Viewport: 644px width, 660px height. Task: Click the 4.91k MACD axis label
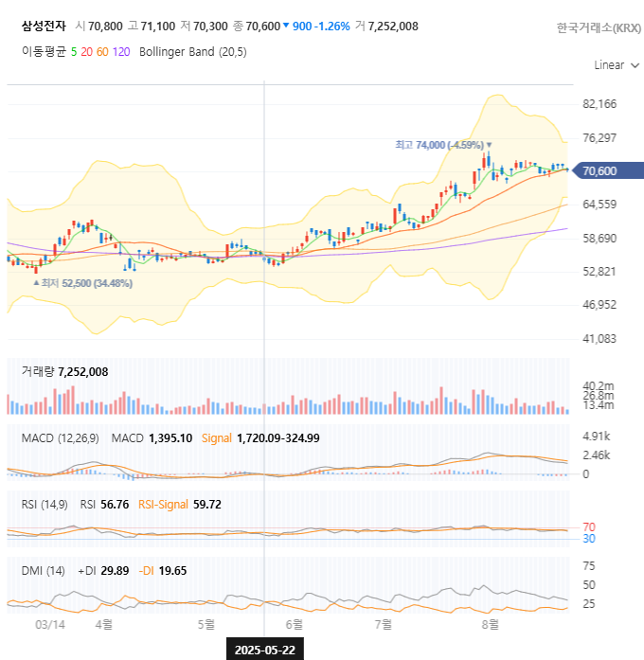coord(596,437)
